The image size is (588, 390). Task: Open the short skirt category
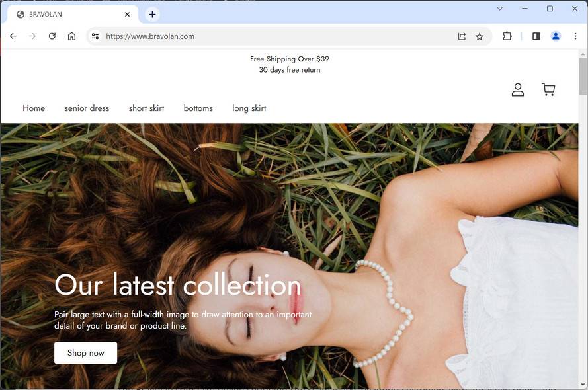tap(146, 108)
